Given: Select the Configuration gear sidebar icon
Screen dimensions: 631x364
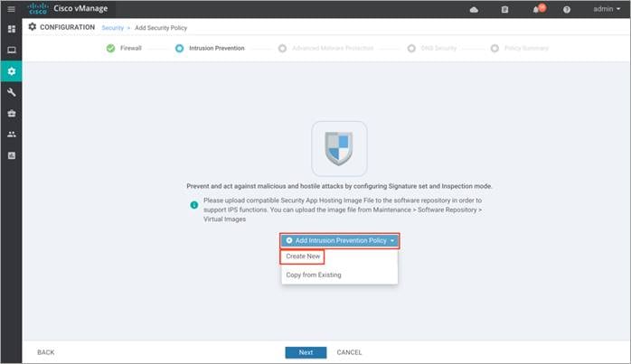Looking at the screenshot, I should click(x=12, y=71).
